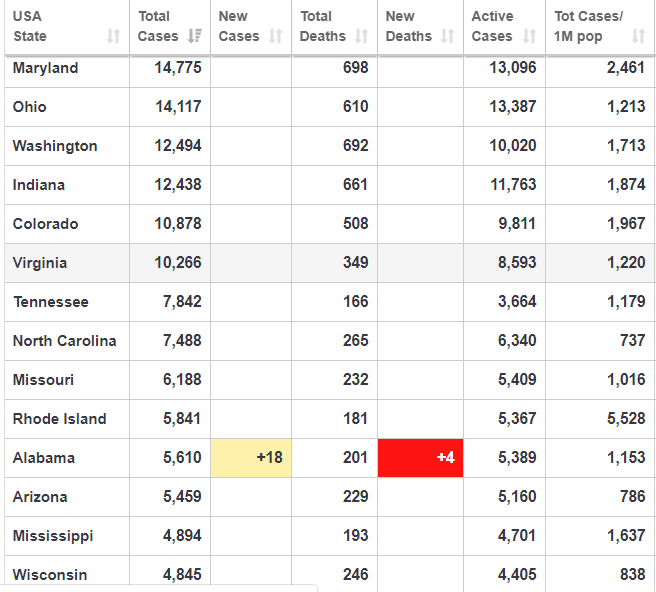
Task: Select the Rhode Island row label
Action: pyautogui.click(x=59, y=419)
